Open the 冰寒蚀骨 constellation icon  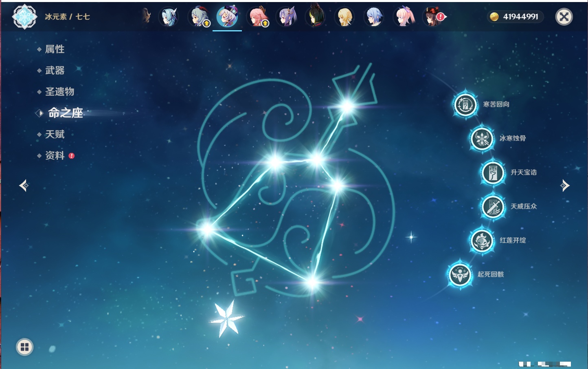point(482,139)
